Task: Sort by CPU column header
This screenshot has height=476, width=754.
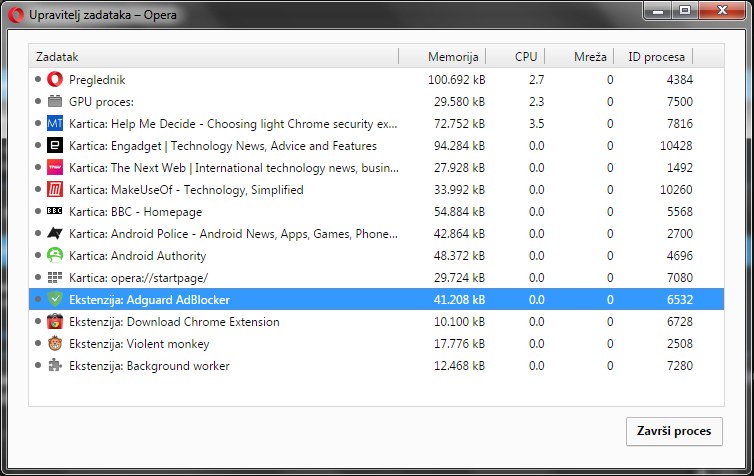Action: 515,56
